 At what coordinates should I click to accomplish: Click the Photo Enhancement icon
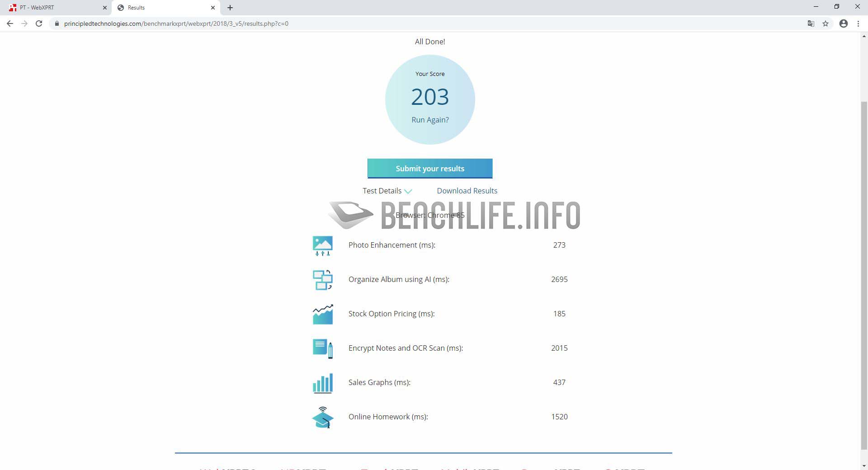[x=322, y=245]
